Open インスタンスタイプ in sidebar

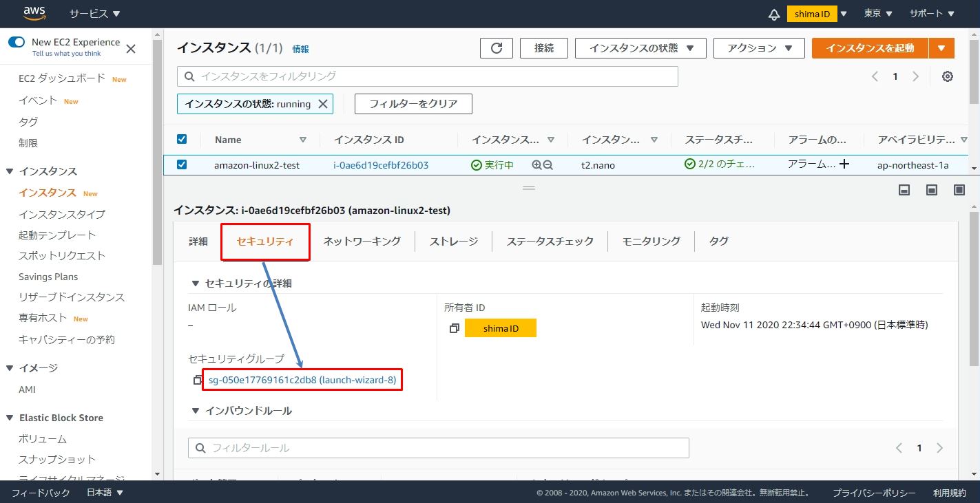pyautogui.click(x=62, y=214)
